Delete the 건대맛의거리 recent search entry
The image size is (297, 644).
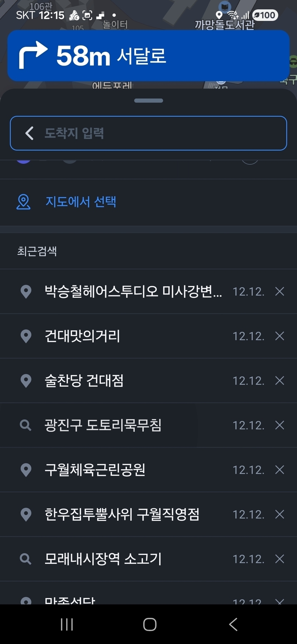click(x=279, y=336)
